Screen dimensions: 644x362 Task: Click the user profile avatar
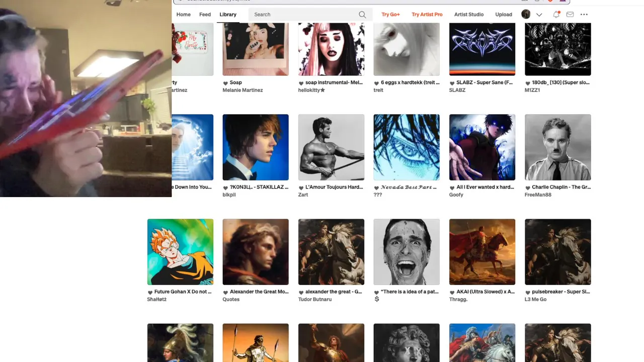pyautogui.click(x=526, y=15)
